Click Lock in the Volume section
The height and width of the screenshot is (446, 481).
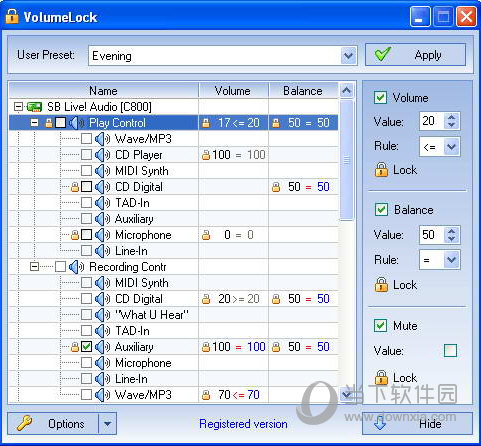point(405,170)
